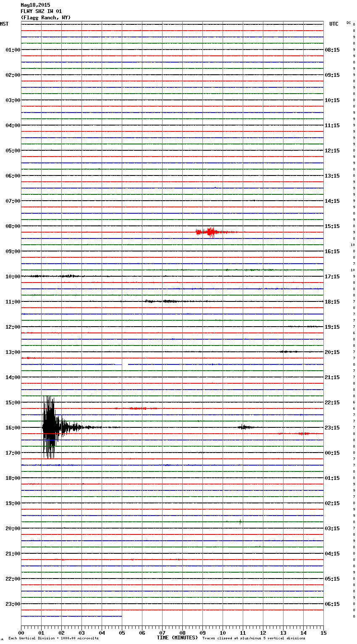
Task: Click the 10:15 UTC time label
Action: pyautogui.click(x=332, y=100)
